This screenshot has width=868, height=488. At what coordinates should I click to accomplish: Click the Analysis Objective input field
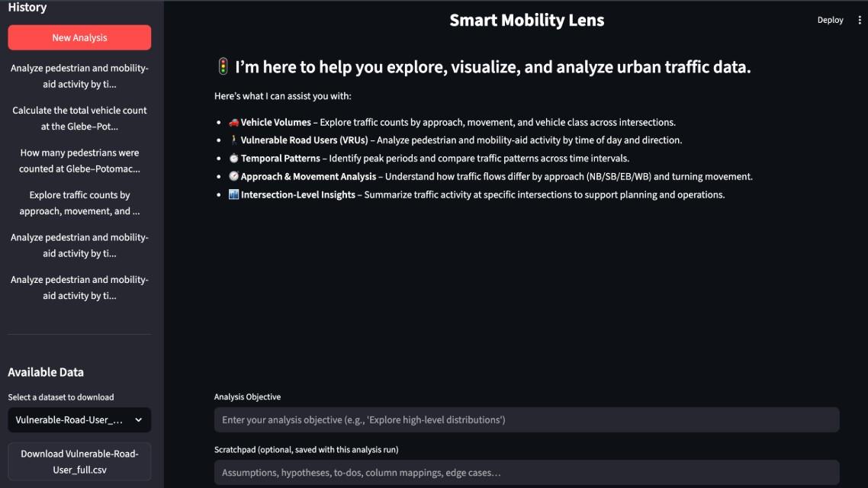coord(526,420)
